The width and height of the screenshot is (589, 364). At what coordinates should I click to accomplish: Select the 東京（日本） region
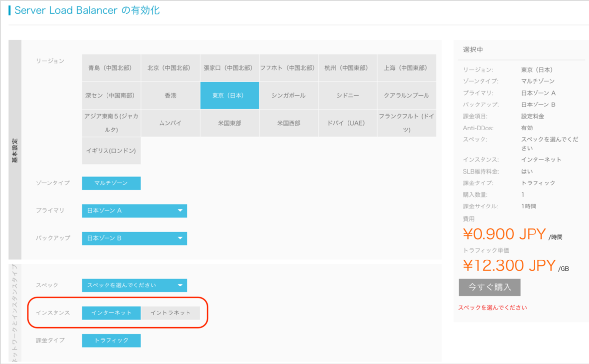(229, 95)
